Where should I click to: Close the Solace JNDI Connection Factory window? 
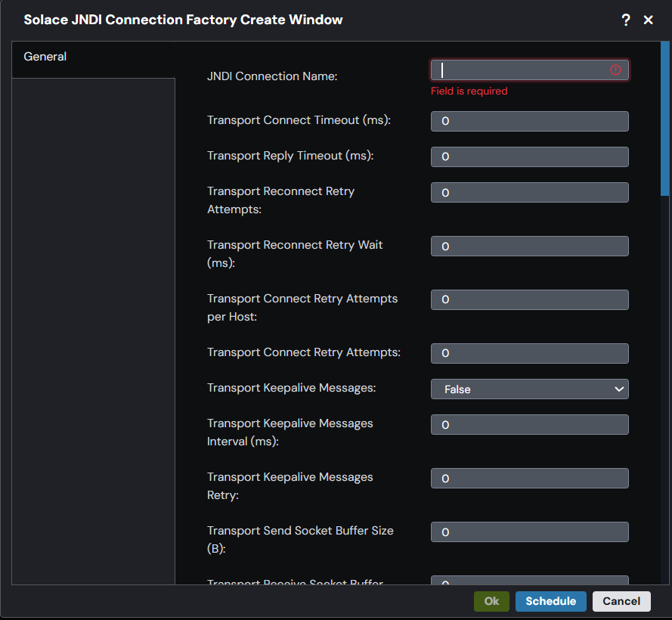coord(648,20)
